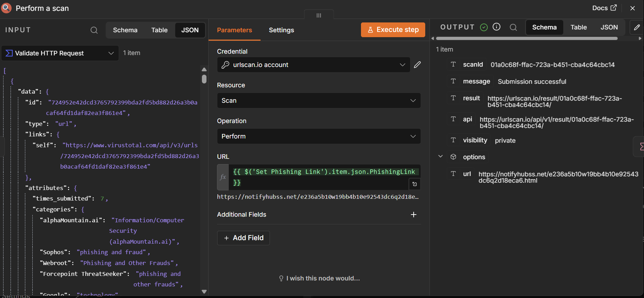Switch input view to Table

159,30
